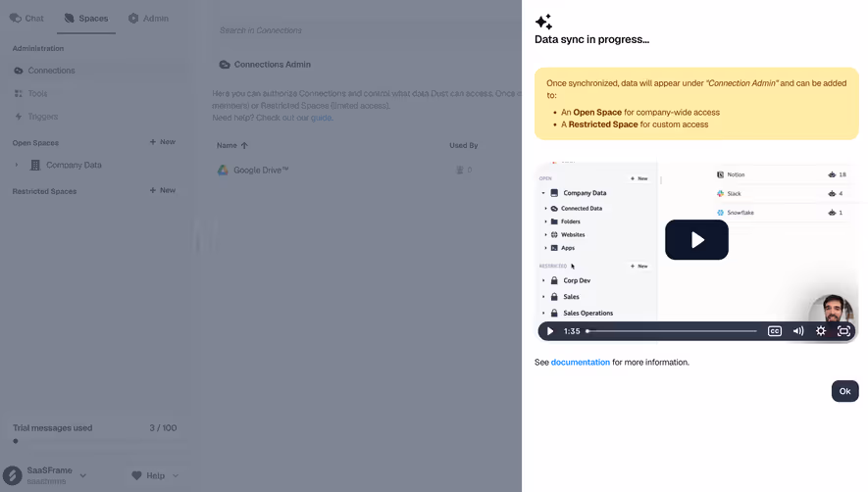Expand the Company Data space

pos(17,165)
